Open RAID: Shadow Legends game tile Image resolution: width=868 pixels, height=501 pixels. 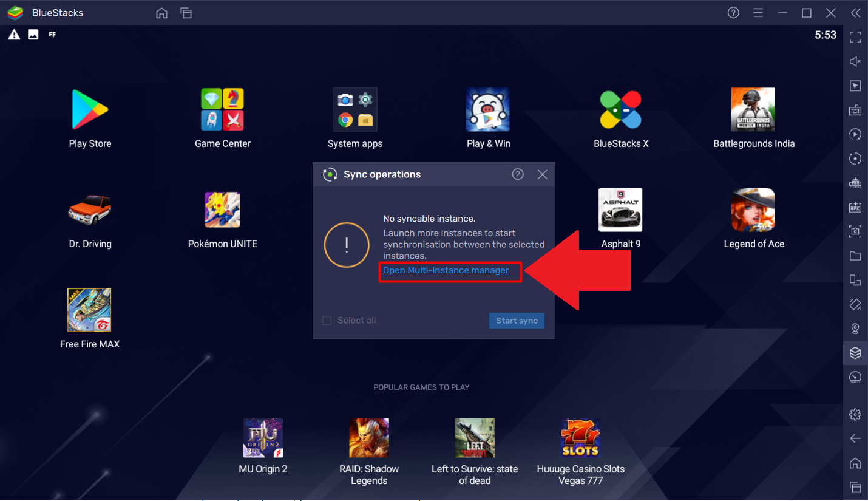coord(369,438)
